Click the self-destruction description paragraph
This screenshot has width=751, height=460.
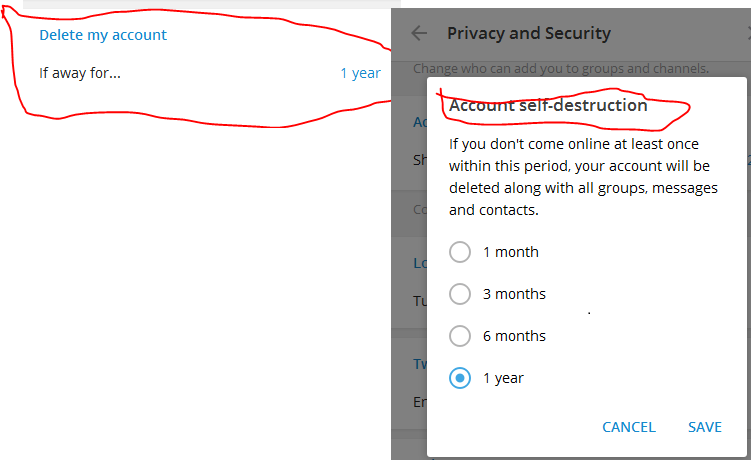583,177
